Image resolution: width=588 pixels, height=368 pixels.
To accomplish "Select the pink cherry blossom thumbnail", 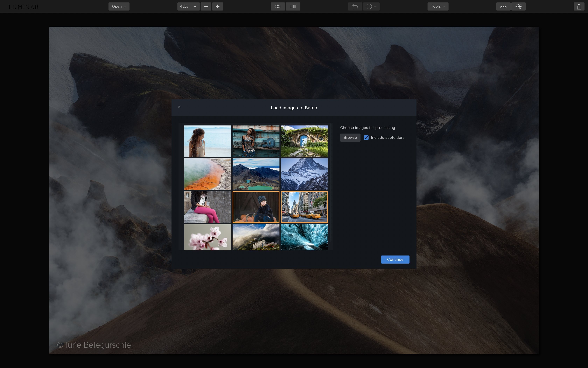I will (208, 237).
